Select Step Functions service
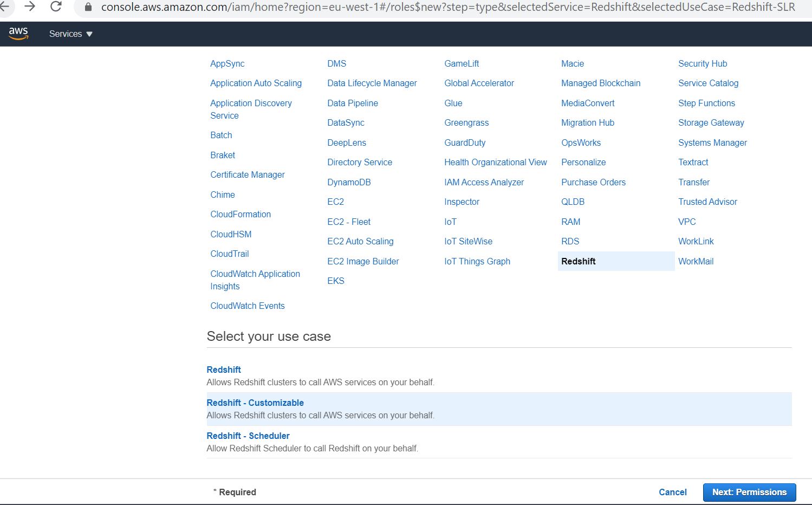The width and height of the screenshot is (812, 505). point(706,103)
